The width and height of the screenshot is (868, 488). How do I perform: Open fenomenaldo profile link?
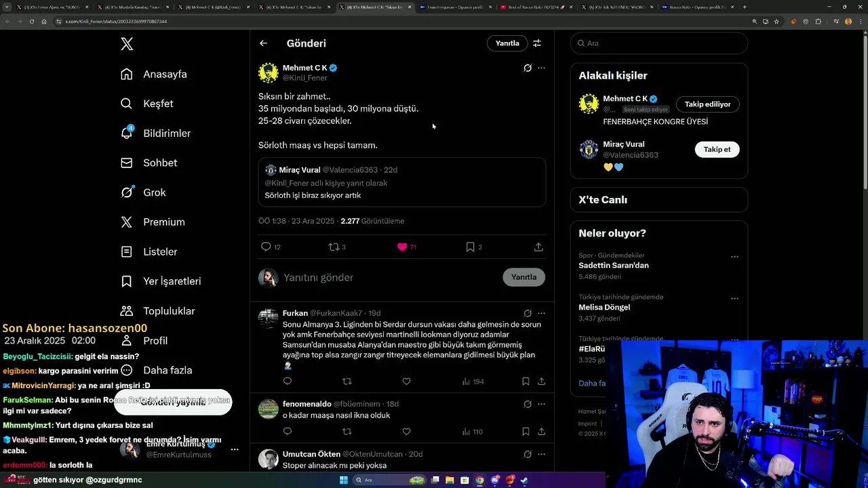tap(307, 404)
